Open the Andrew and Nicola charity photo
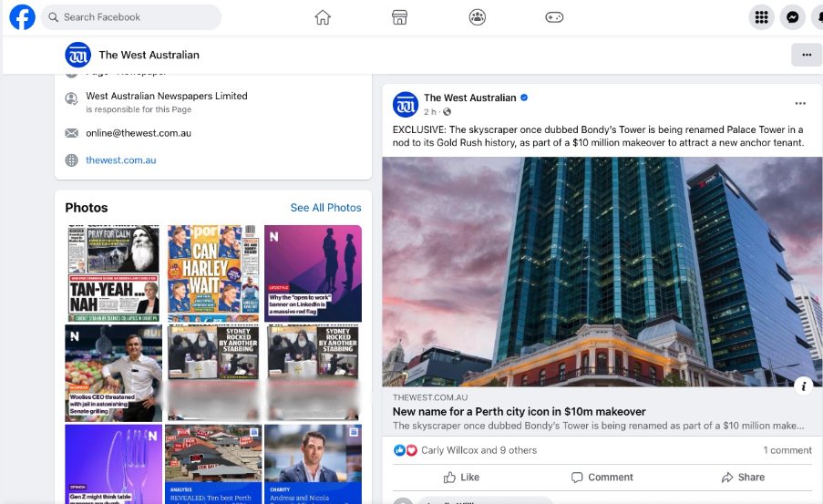 tap(313, 465)
